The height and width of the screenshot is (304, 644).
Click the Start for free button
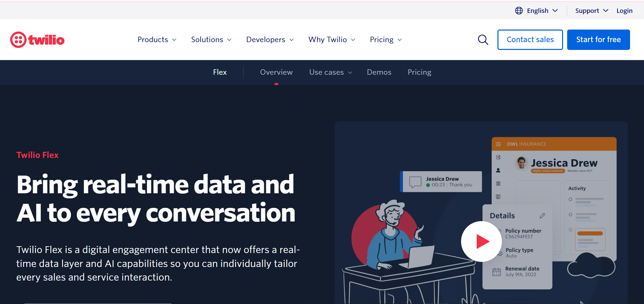point(598,40)
